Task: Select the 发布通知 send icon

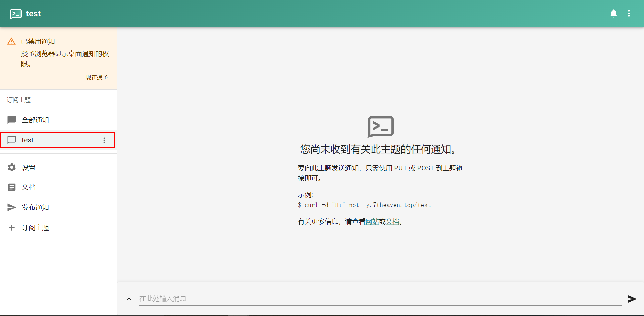Action: (x=11, y=207)
